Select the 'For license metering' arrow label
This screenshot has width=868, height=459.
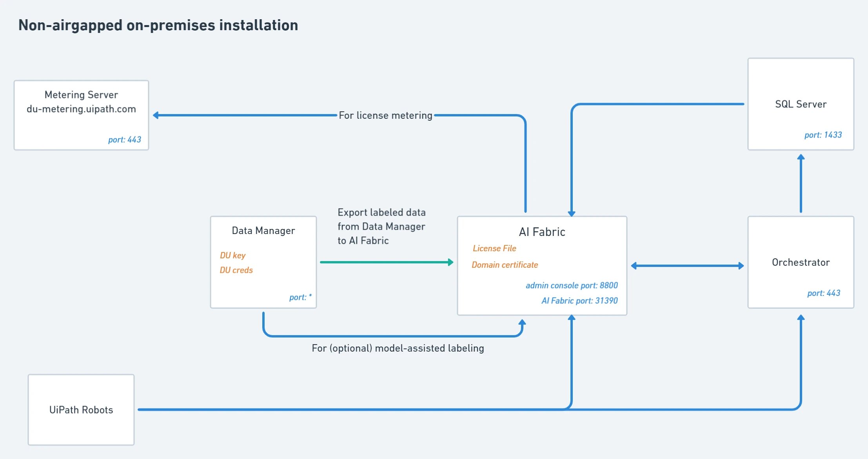click(385, 115)
